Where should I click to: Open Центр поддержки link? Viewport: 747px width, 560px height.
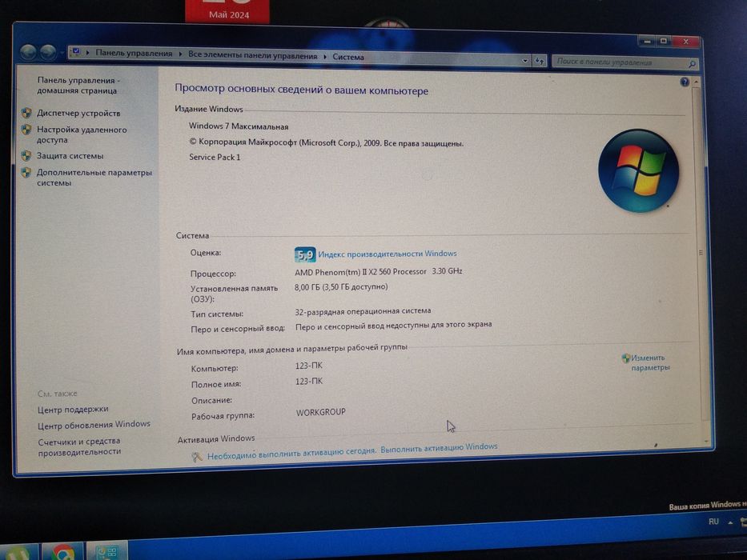click(x=73, y=410)
